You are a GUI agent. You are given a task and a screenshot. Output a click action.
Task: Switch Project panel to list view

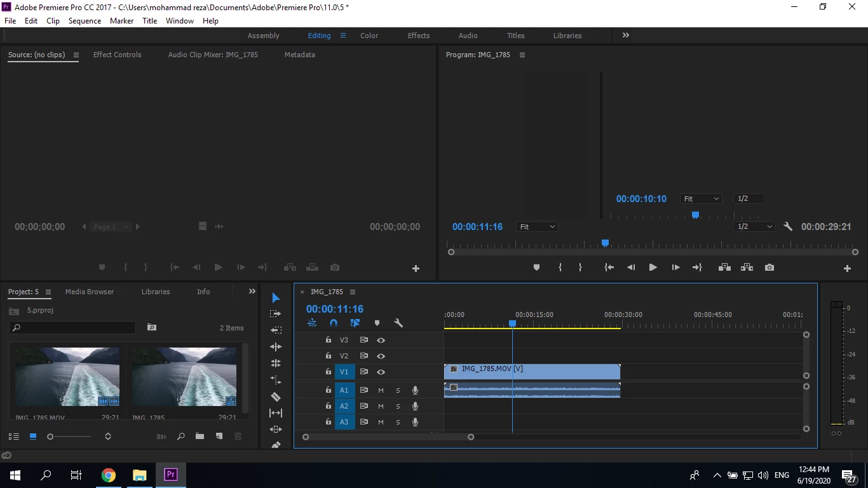pos(13,437)
